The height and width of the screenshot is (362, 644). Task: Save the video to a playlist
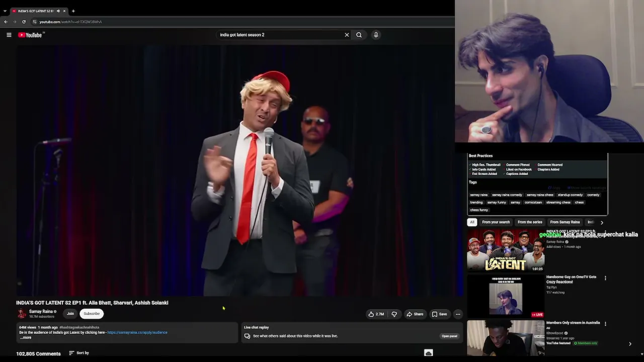pos(439,314)
